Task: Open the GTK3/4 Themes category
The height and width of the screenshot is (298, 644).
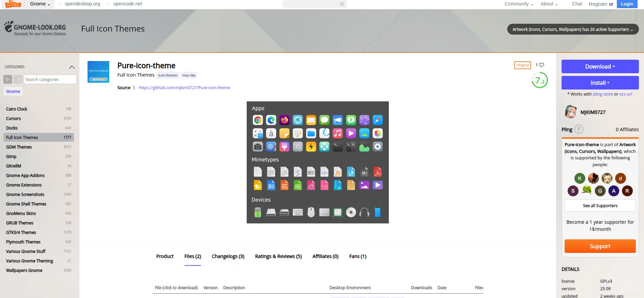Action: coord(39,233)
